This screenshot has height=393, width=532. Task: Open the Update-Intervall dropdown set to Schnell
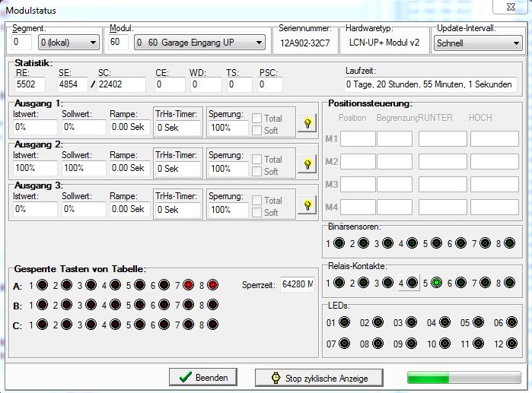pyautogui.click(x=478, y=43)
